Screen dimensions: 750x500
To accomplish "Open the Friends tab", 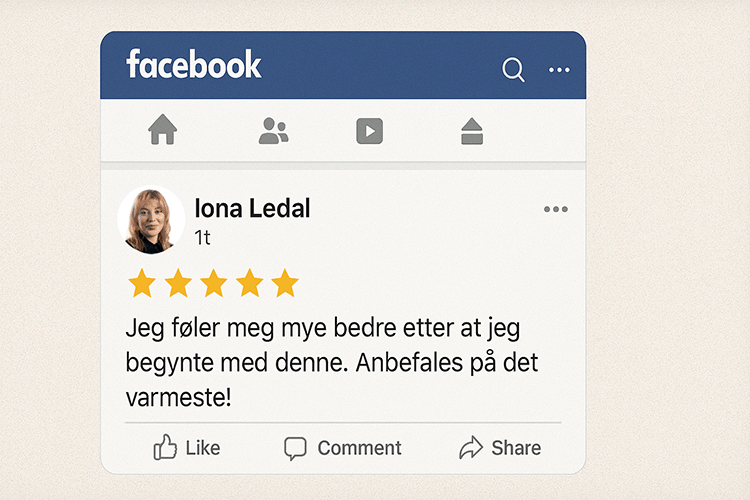I will [x=273, y=131].
